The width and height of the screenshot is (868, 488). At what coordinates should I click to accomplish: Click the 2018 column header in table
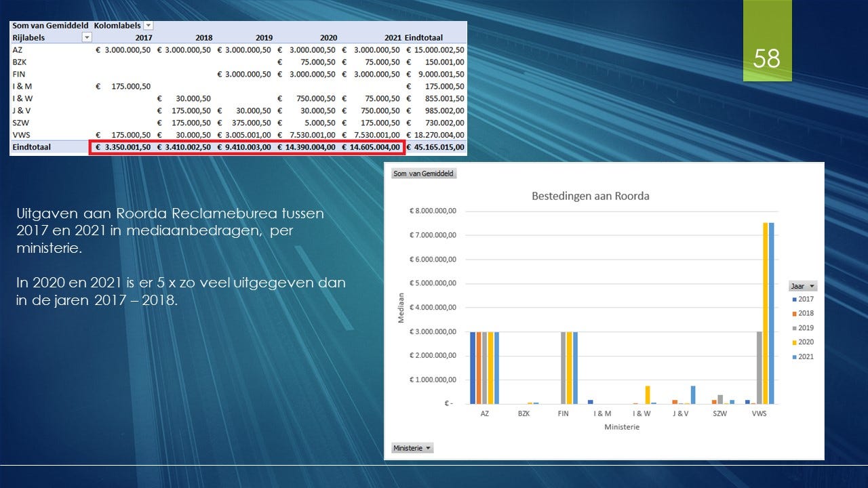click(203, 37)
